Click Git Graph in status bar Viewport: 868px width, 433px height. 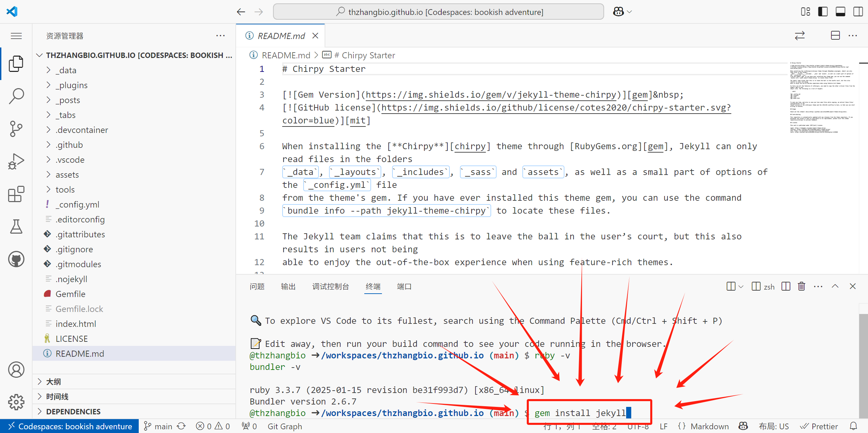click(285, 426)
